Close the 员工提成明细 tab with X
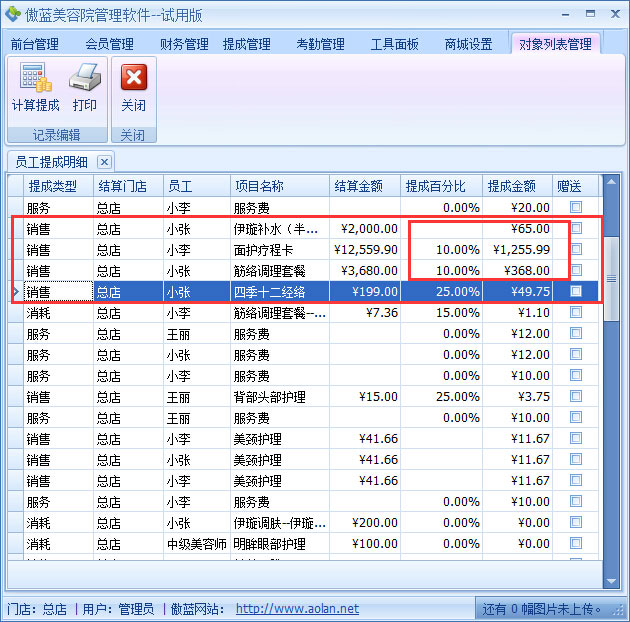Image resolution: width=630 pixels, height=622 pixels. [104, 161]
